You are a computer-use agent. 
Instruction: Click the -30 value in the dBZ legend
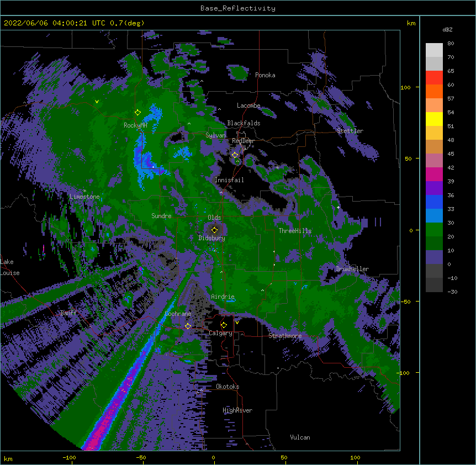(452, 292)
